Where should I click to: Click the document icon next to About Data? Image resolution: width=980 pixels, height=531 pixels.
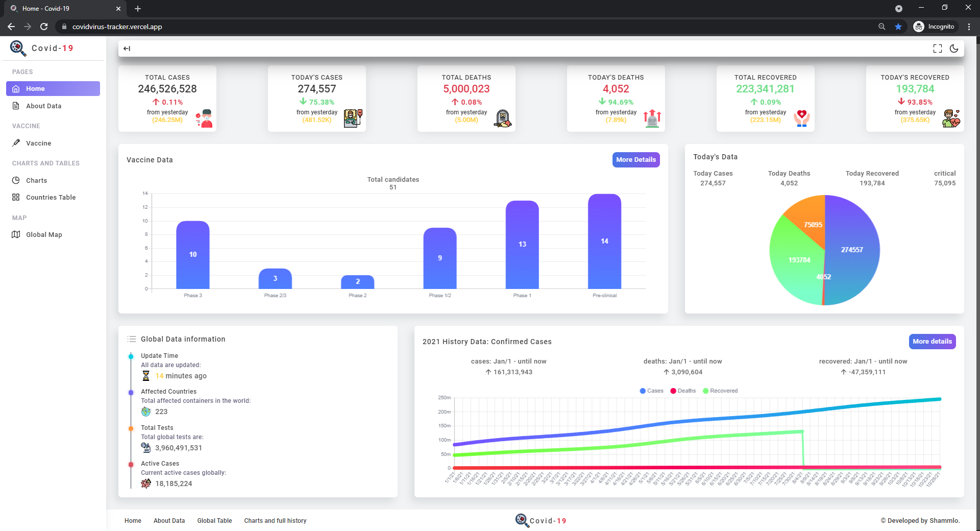pos(16,106)
